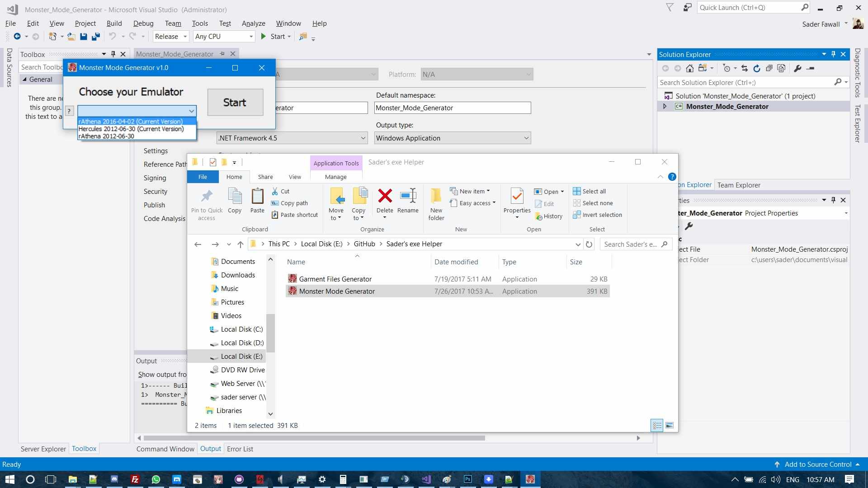868x488 pixels.
Task: Select Garment Files Generator file row
Action: coord(448,279)
